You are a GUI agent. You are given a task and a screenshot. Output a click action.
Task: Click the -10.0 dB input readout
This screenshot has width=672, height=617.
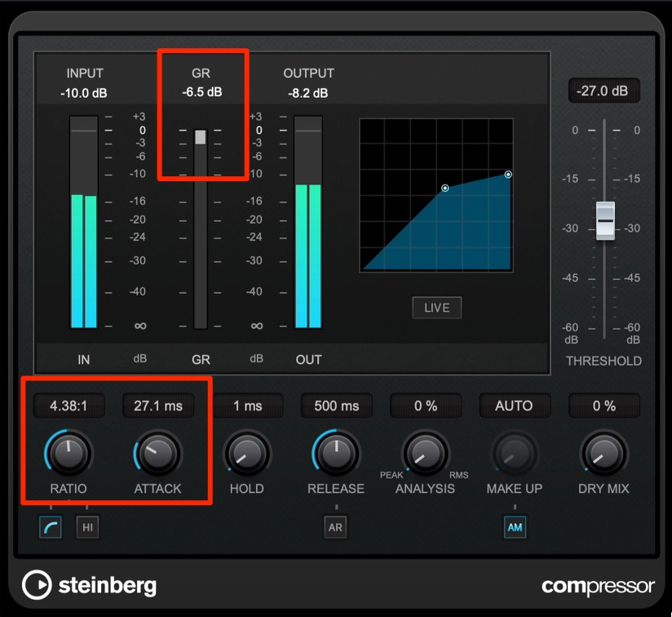coord(84,93)
